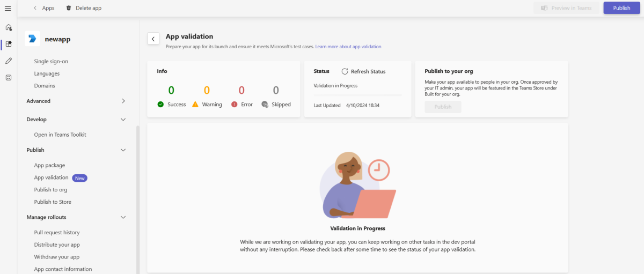
Task: Collapse the Develop section chevron
Action: coord(123,120)
